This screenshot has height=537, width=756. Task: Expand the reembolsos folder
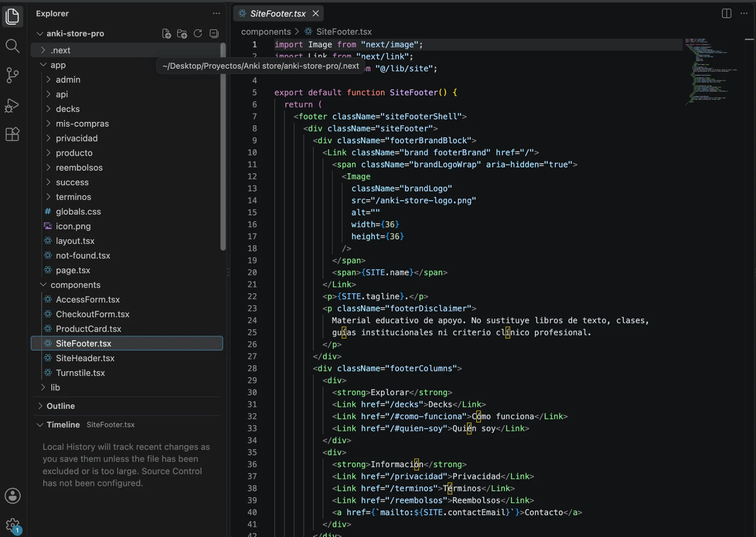click(x=126, y=168)
